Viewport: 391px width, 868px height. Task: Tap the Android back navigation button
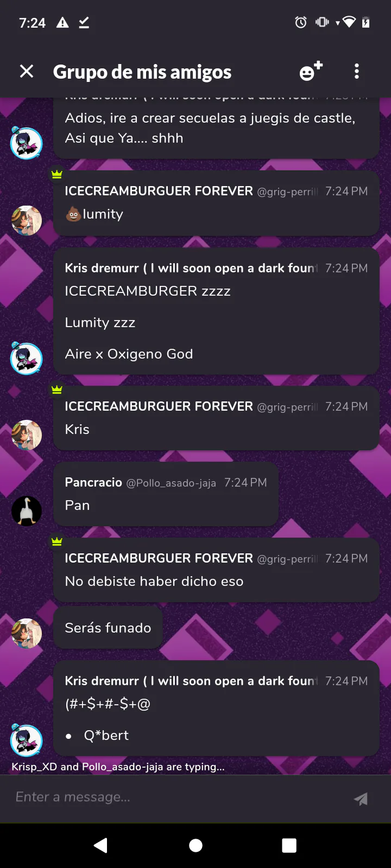coord(100,845)
